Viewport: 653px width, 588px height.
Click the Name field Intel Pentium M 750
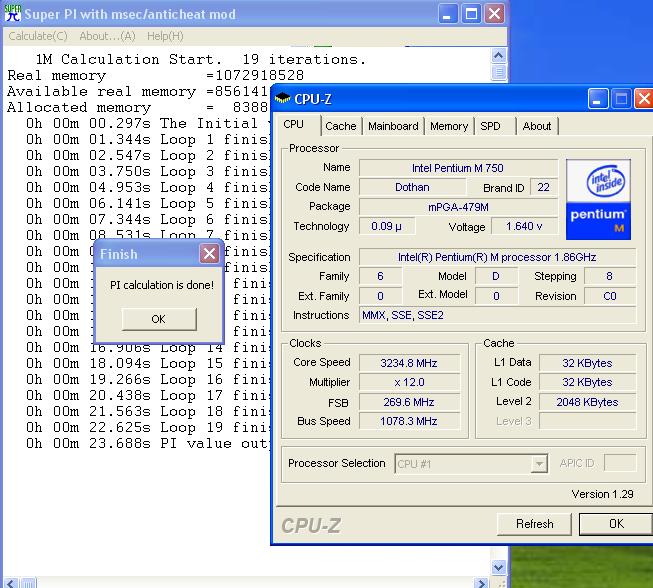point(458,168)
